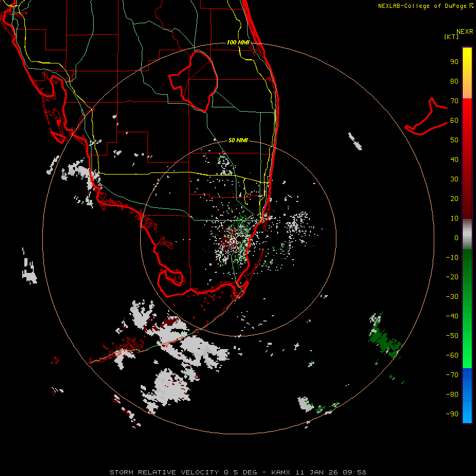Click the 20 value on velocity scale

point(454,198)
